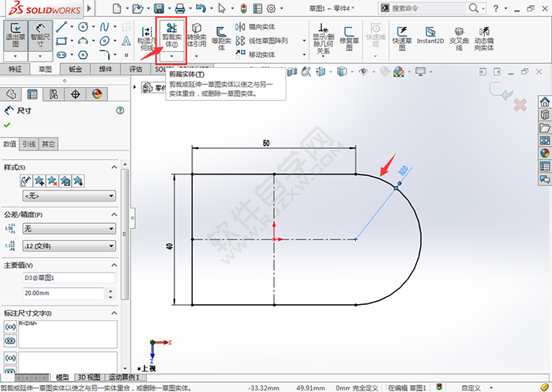This screenshot has height=392, width=552.
Task: Select the Smart Dimension (智能尺寸) tool
Action: pyautogui.click(x=40, y=35)
